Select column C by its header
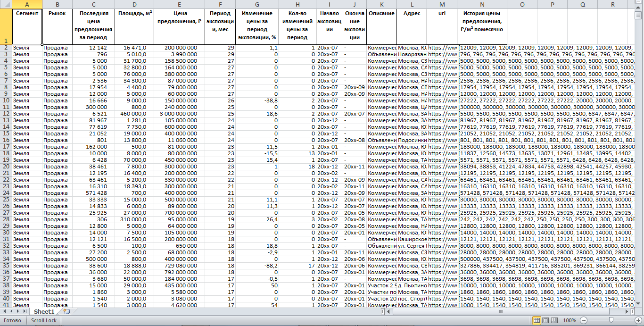Image resolution: width=644 pixels, height=326 pixels. (x=94, y=4)
